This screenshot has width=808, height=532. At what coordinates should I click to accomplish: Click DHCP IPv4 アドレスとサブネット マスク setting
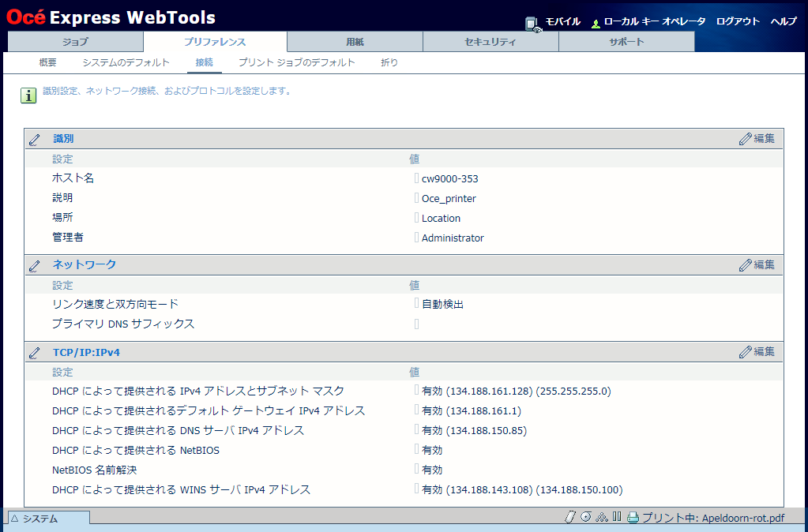coord(198,391)
